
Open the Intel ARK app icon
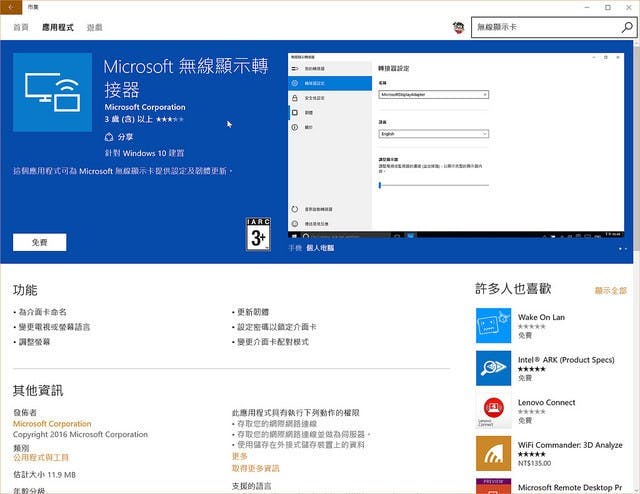[x=493, y=367]
